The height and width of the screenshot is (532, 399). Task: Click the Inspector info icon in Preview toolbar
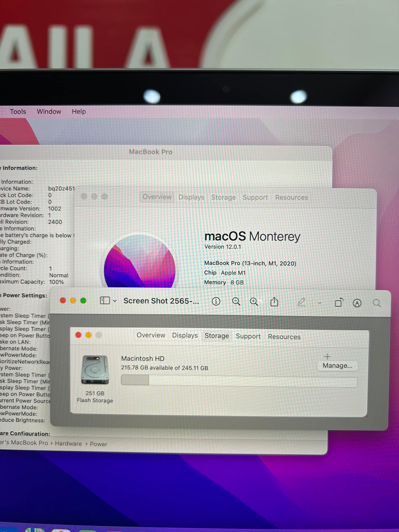[x=216, y=301]
